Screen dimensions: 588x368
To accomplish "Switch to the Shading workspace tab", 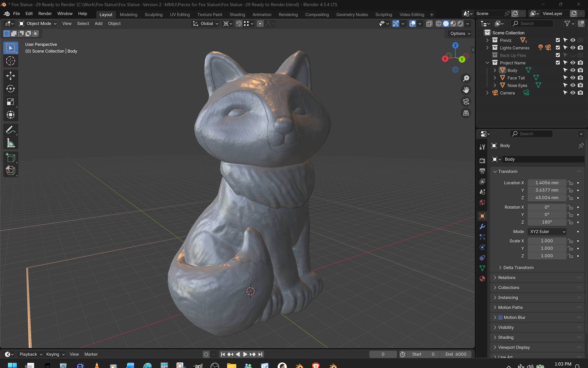I will pyautogui.click(x=237, y=15).
